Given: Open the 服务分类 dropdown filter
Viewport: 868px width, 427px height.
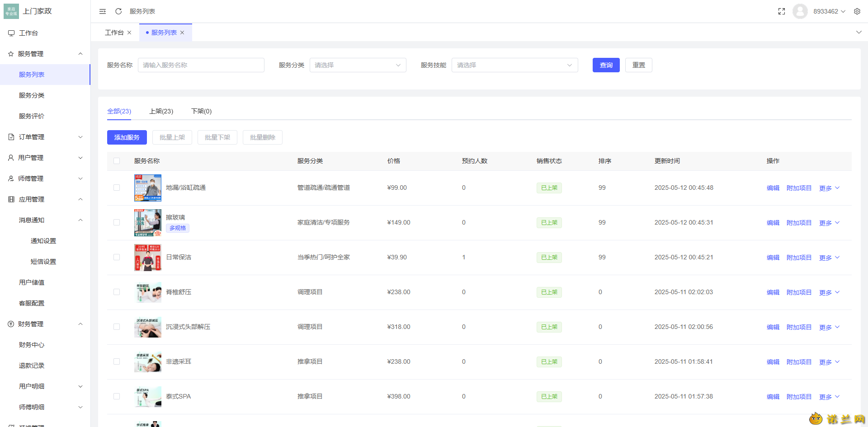Looking at the screenshot, I should pyautogui.click(x=358, y=65).
